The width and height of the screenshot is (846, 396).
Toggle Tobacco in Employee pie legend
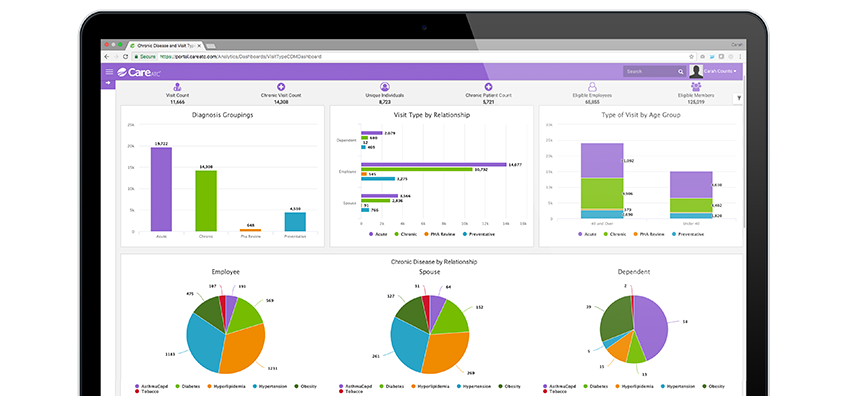146,392
